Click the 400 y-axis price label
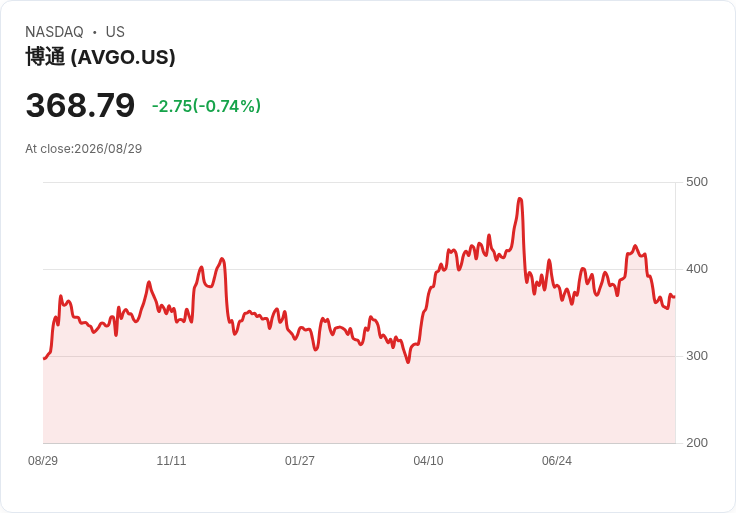The width and height of the screenshot is (736, 513). [x=697, y=269]
